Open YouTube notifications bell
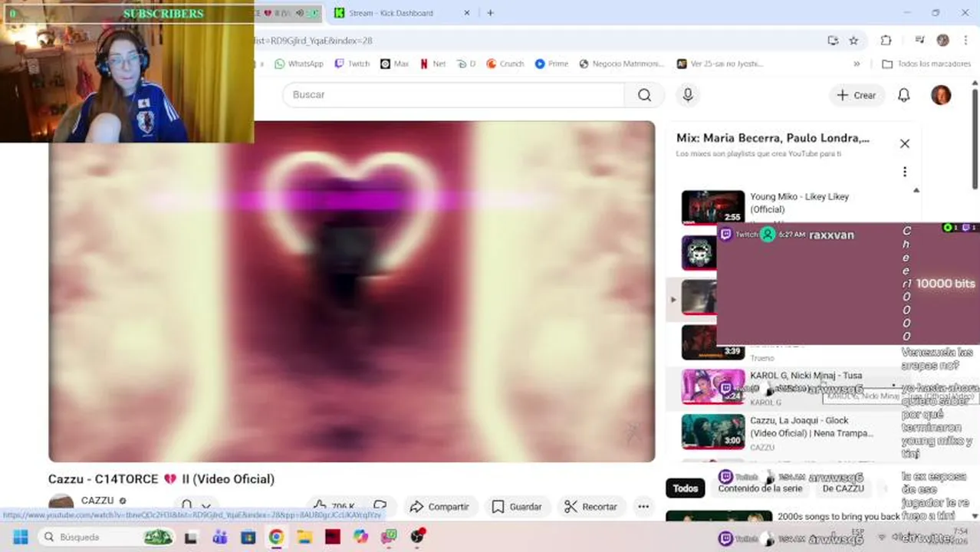The image size is (980, 552). (904, 95)
